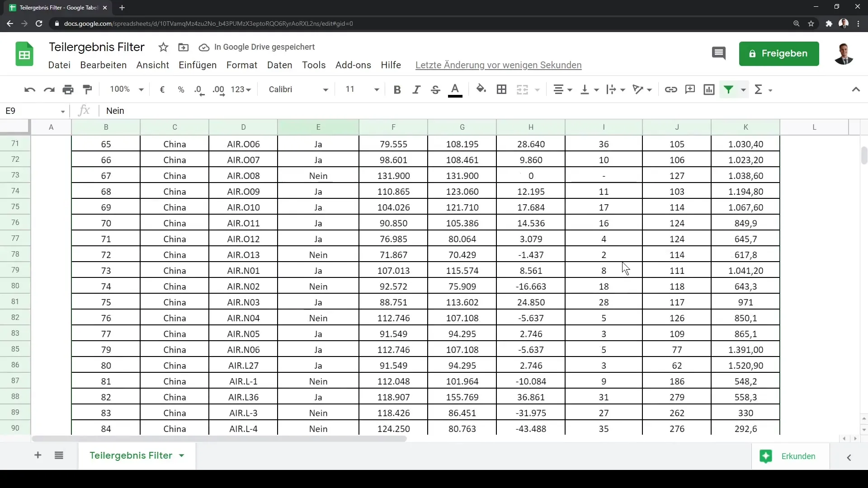Open all sheets list icon

[x=59, y=455]
